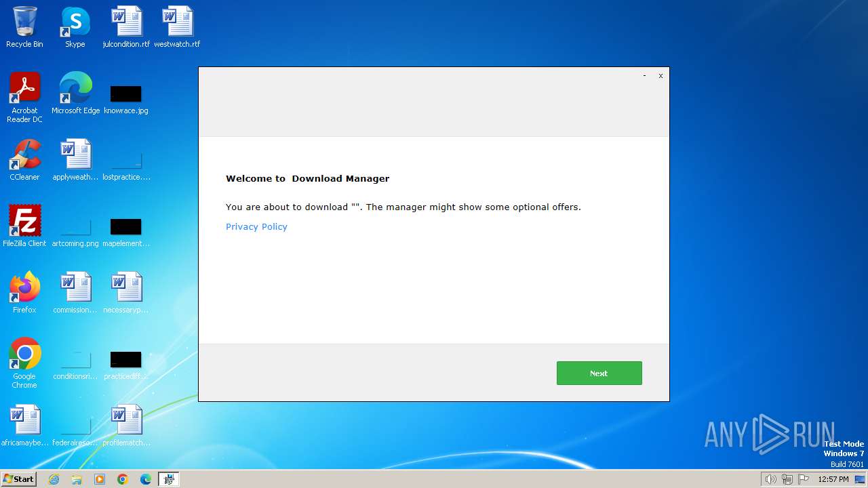Launch CCleaner desktop shortcut
868x488 pixels.
click(x=24, y=160)
